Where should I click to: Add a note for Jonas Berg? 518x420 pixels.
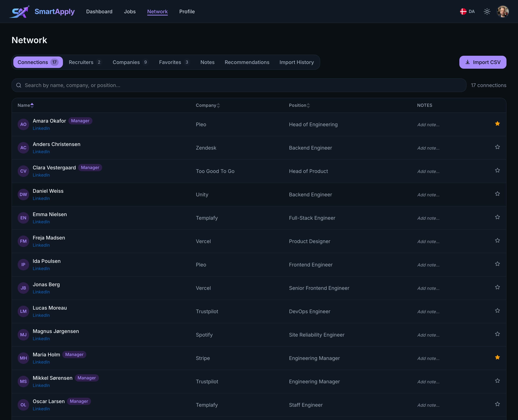(428, 288)
